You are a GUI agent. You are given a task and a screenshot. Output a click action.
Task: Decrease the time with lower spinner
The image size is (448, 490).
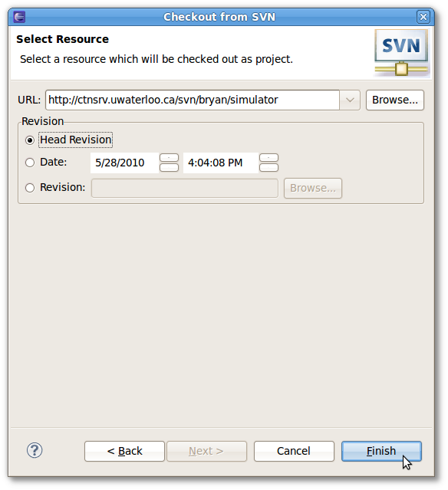(x=268, y=167)
